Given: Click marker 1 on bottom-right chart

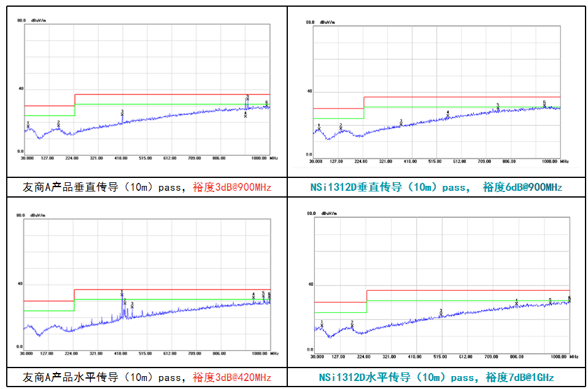Looking at the screenshot, I should click(322, 325).
